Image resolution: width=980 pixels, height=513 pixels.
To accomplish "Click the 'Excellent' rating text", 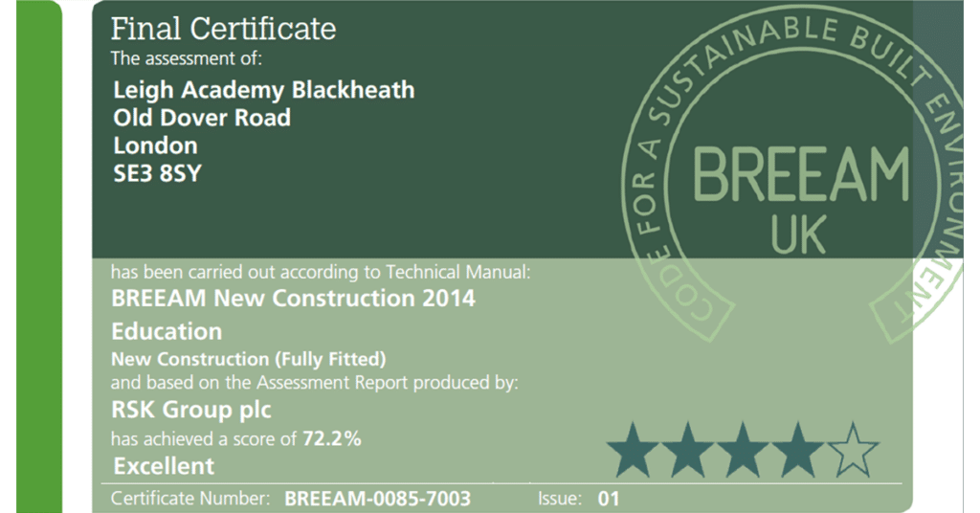I will point(164,466).
